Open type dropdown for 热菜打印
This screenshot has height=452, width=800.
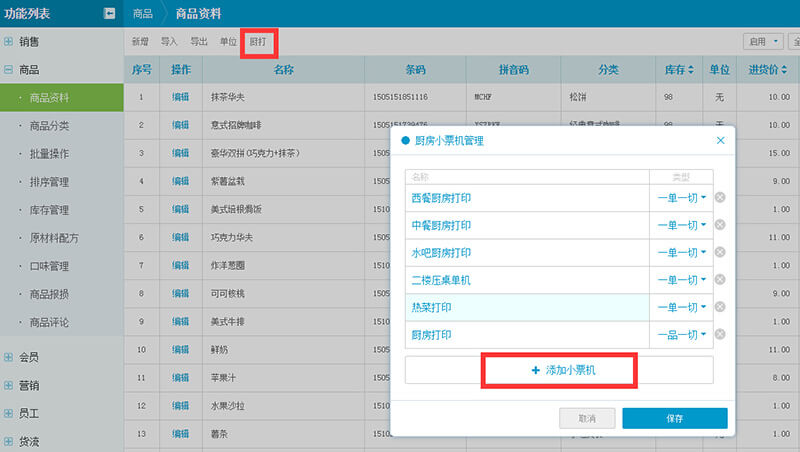pos(681,307)
